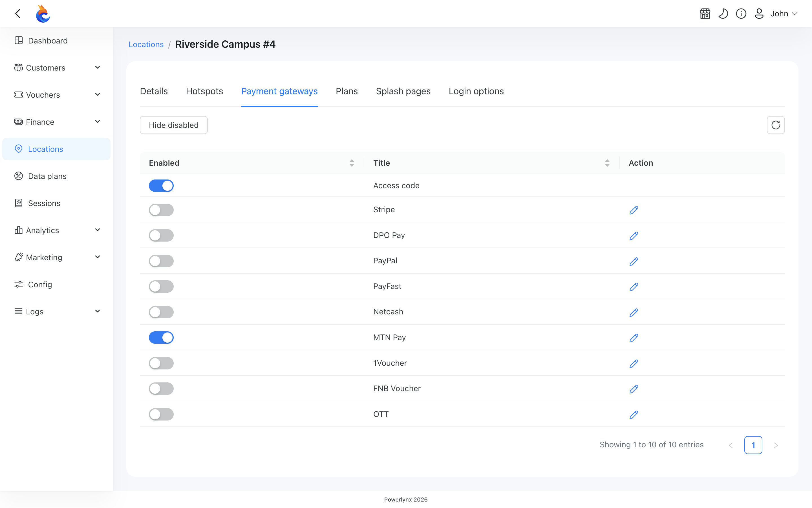Edit the PayPal gateway
The height and width of the screenshot is (508, 812).
click(634, 261)
